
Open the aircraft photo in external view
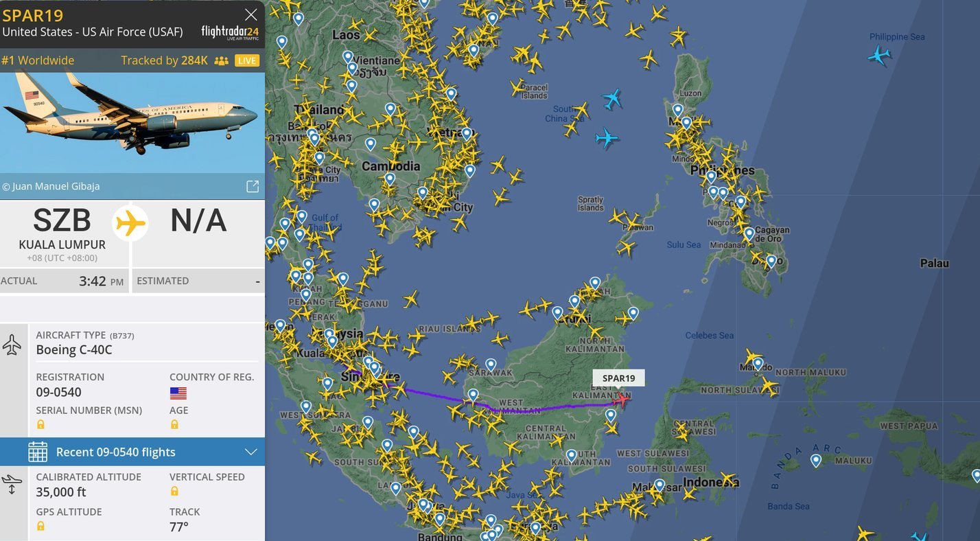[253, 186]
